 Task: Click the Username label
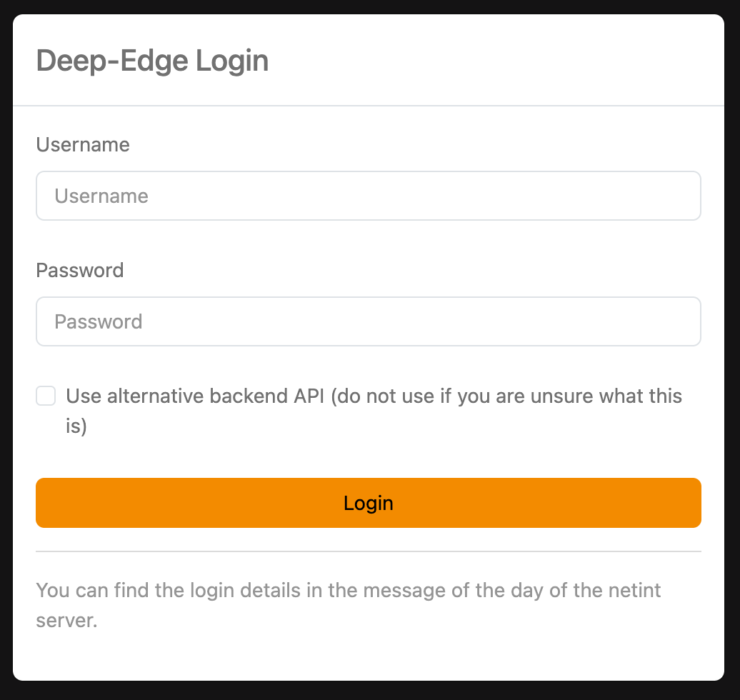tap(83, 145)
